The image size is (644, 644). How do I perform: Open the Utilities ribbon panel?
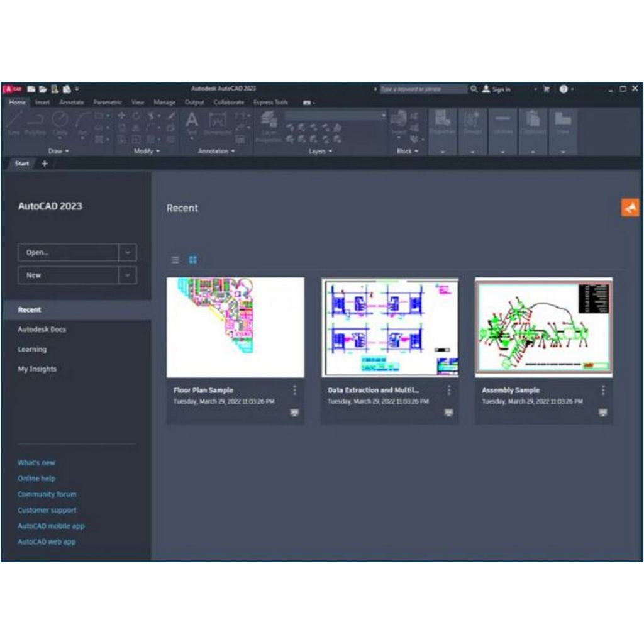[503, 132]
